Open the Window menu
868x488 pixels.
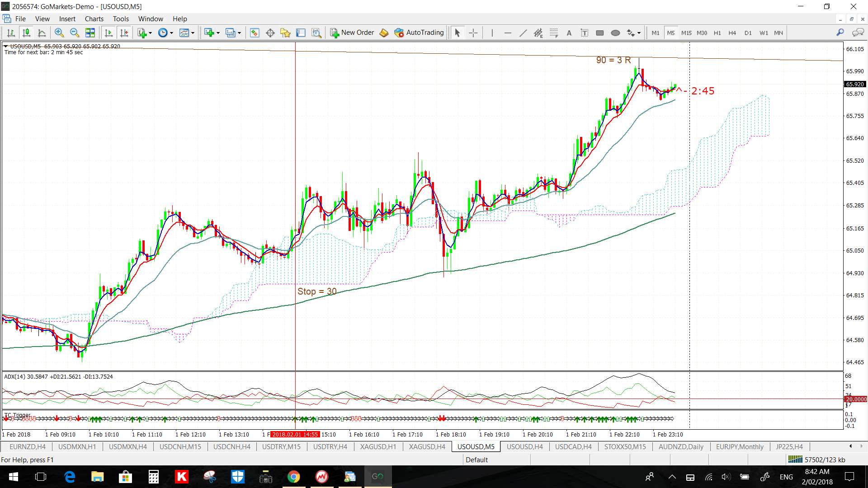(x=151, y=19)
